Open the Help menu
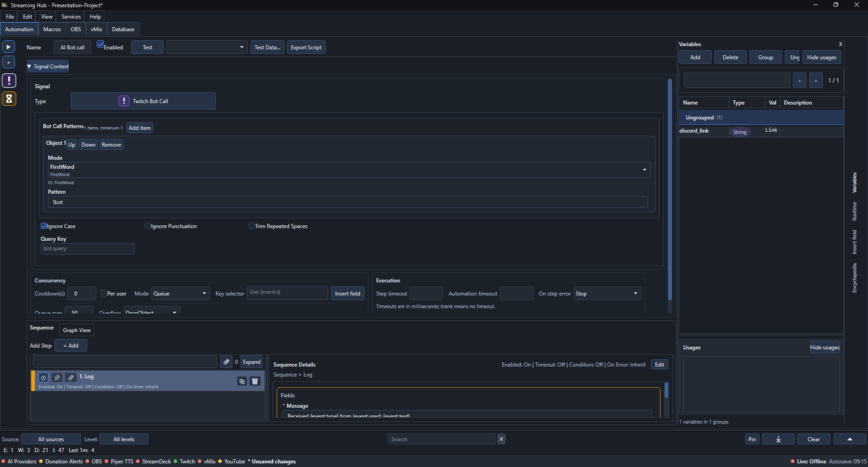Image resolution: width=868 pixels, height=467 pixels. pyautogui.click(x=95, y=16)
